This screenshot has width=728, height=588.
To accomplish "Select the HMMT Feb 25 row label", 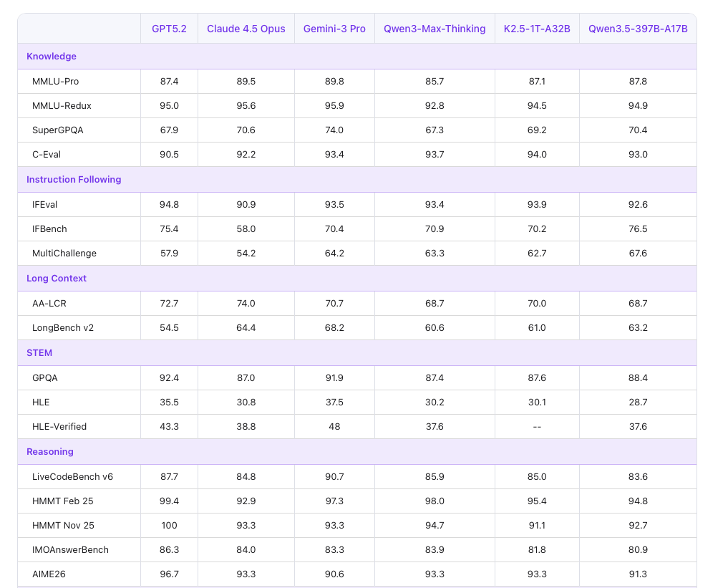I will click(x=63, y=501).
